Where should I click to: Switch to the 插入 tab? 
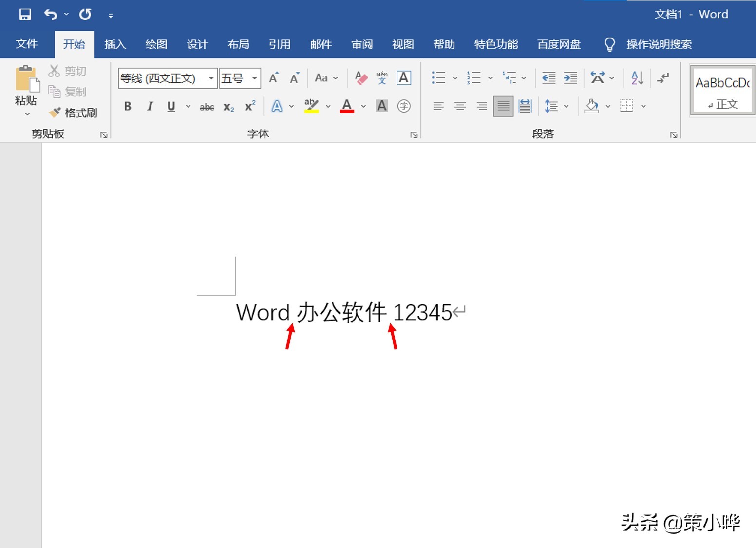[115, 44]
